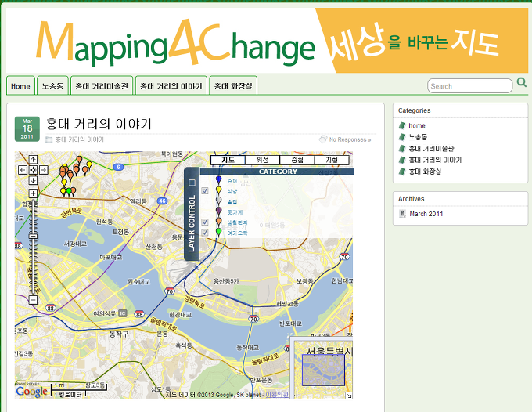
Task: Click the No Responses link
Action: 350,139
